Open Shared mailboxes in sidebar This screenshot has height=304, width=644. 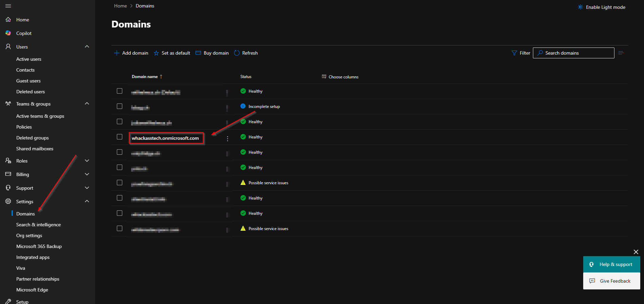(35, 149)
